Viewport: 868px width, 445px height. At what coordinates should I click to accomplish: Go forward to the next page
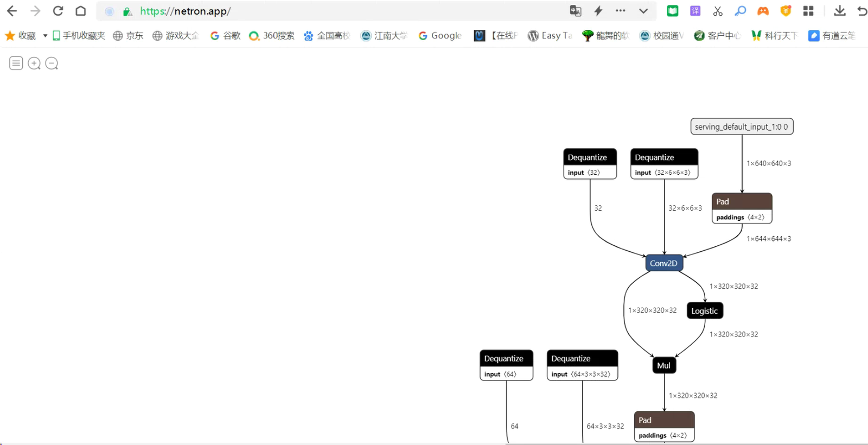35,11
